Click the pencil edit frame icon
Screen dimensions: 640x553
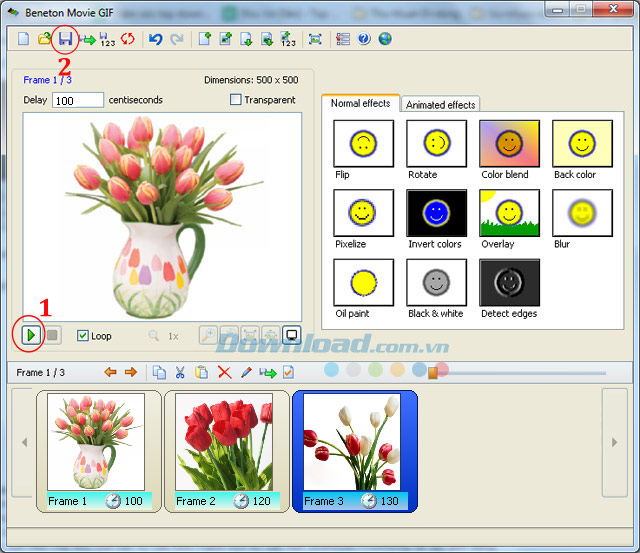pyautogui.click(x=246, y=372)
